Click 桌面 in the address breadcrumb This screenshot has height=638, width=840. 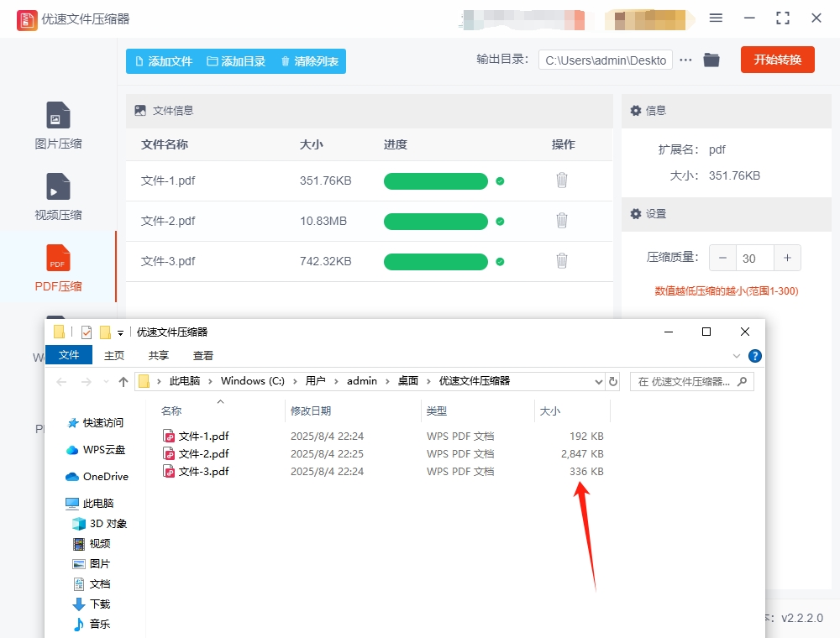[407, 381]
